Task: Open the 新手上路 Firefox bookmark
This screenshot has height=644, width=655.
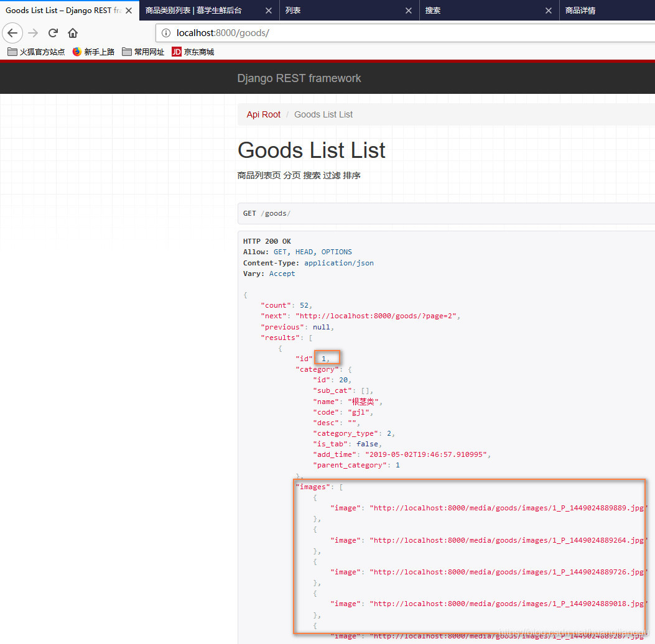Action: [x=93, y=52]
